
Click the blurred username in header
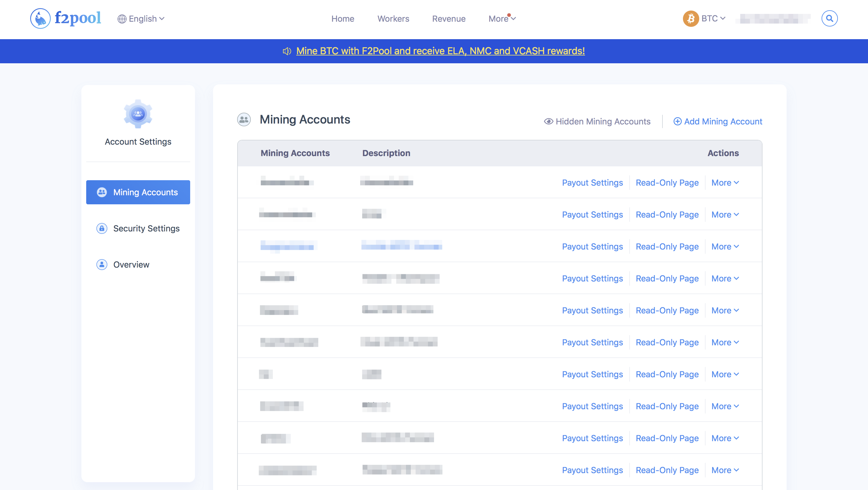point(773,19)
